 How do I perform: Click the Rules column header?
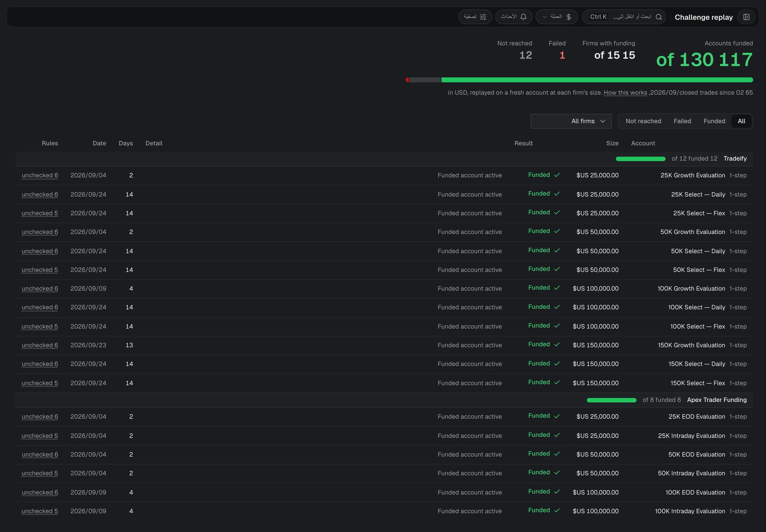[x=50, y=143]
